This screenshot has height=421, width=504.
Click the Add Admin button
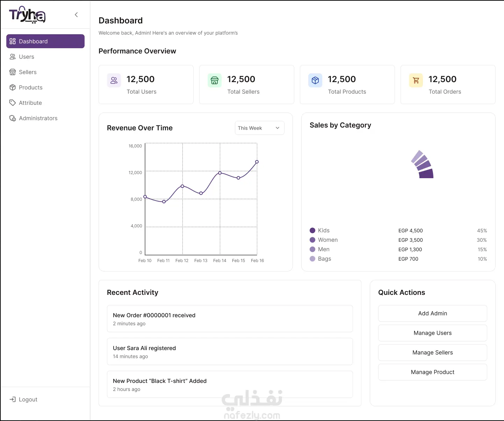[433, 313]
